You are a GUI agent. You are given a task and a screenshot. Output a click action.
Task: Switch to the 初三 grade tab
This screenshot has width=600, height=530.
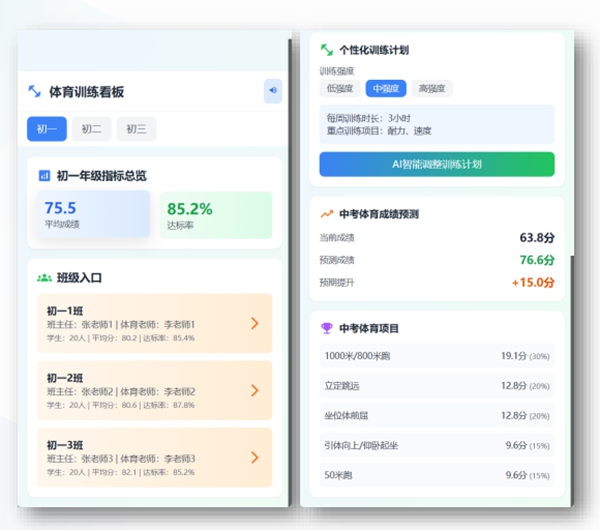click(136, 129)
